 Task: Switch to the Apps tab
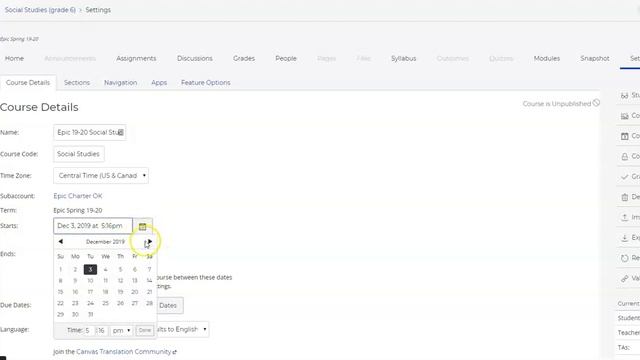[x=159, y=82]
